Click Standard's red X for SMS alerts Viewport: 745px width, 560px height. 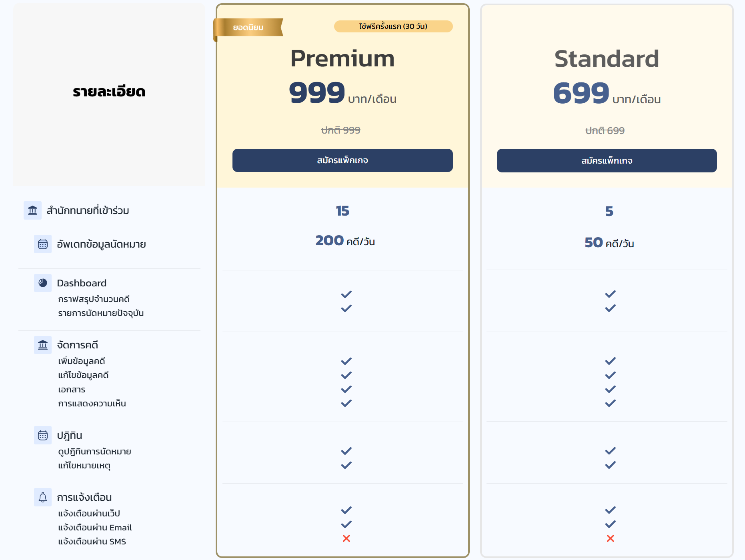tap(611, 538)
